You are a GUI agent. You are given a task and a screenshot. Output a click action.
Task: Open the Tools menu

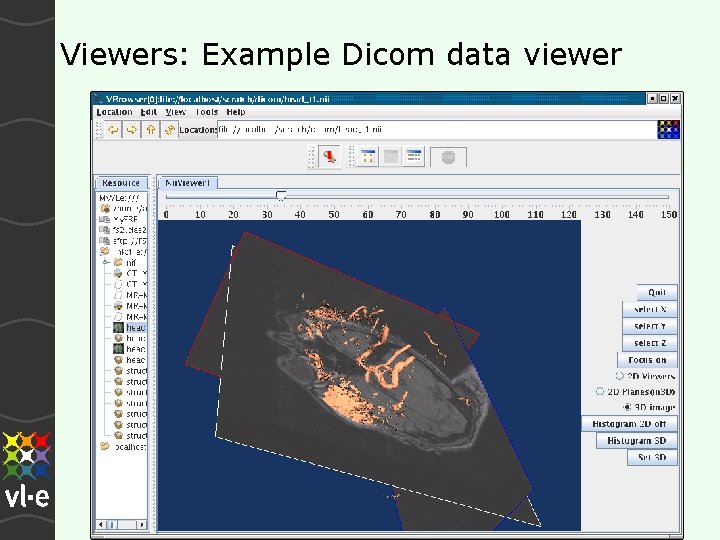coord(207,112)
